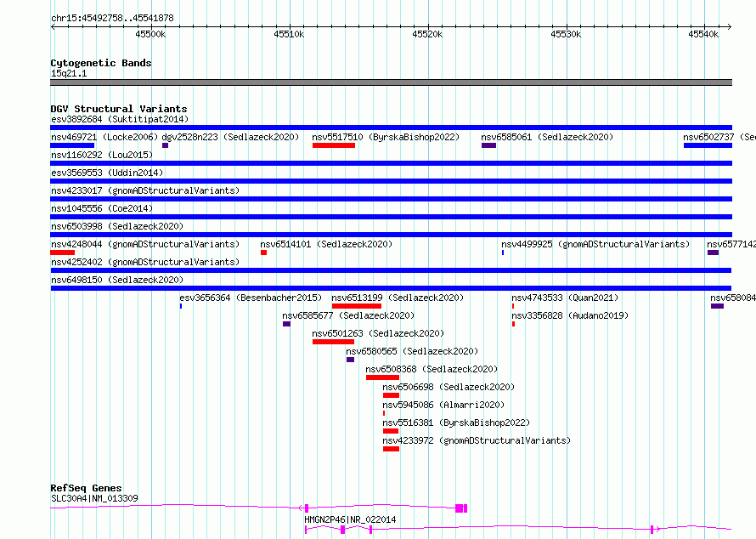Click the nsv5516381 (ByrskaBishop2022) red bar
Viewport: 756px width, 539px height.
click(391, 431)
